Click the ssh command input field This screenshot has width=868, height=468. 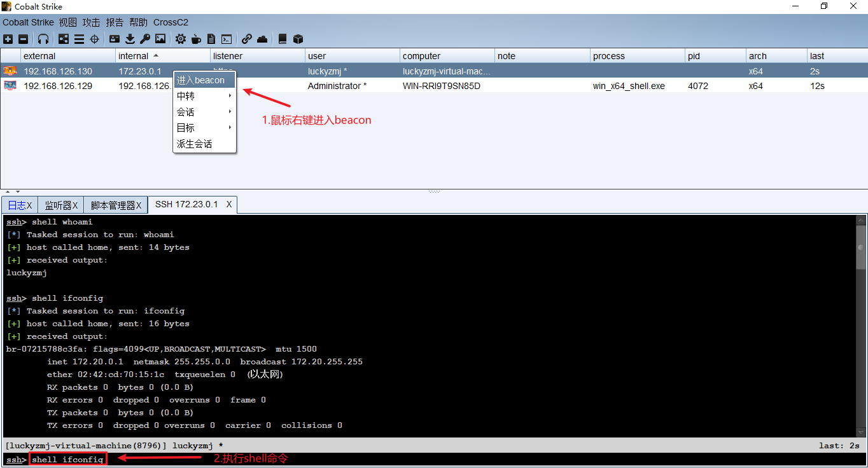pos(67,458)
